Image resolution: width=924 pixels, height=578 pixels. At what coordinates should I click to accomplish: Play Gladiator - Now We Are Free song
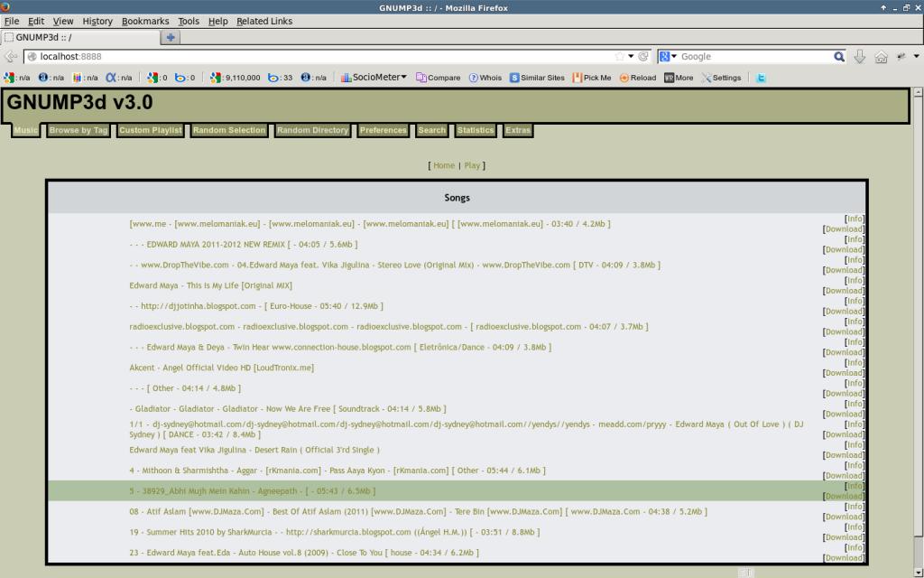288,409
